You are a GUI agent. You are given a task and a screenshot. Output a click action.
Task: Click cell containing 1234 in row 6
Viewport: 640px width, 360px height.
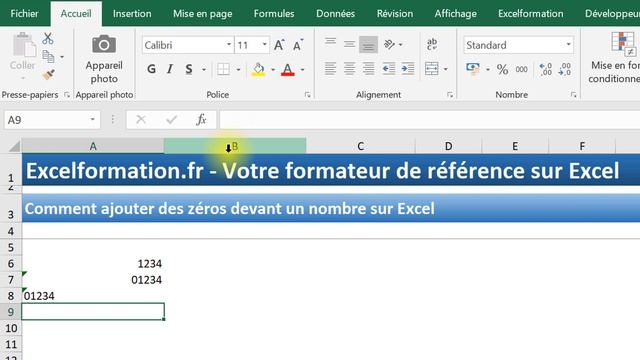pyautogui.click(x=93, y=264)
